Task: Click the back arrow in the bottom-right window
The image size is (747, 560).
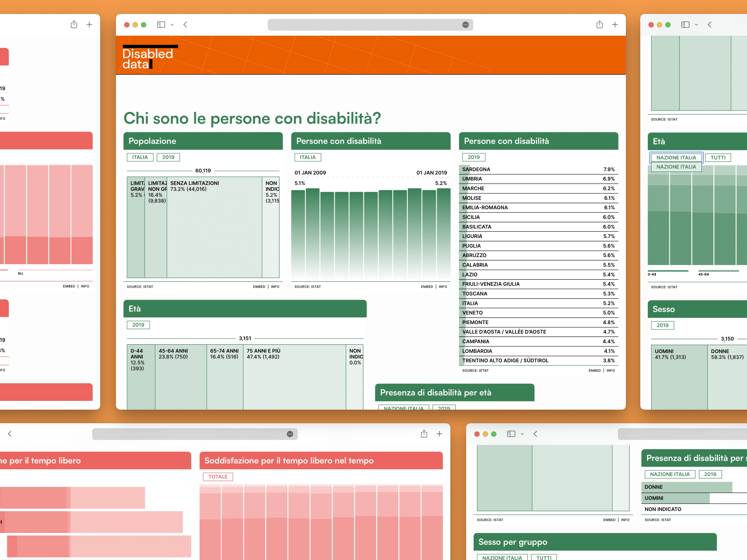Action: (535, 434)
